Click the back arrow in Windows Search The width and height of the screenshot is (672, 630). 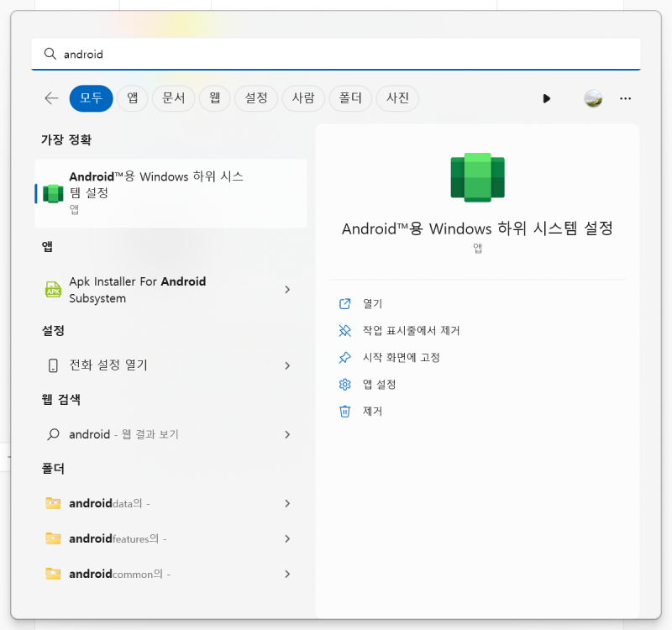coord(50,98)
